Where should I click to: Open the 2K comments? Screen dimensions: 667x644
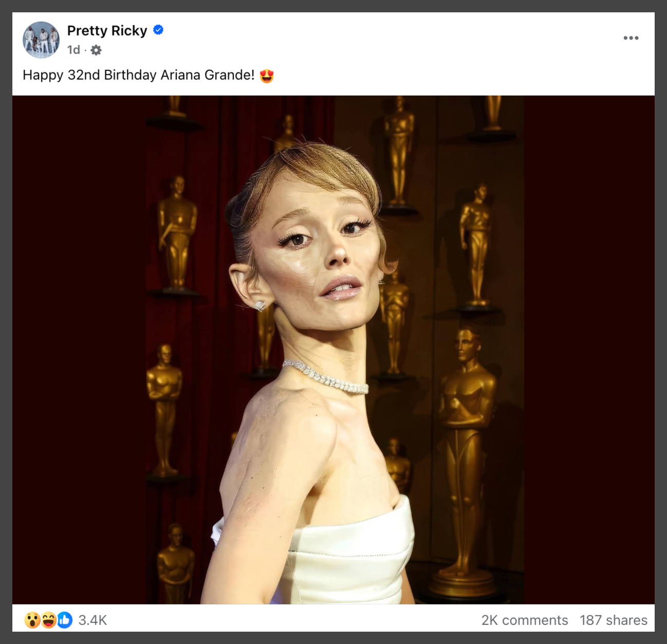(525, 620)
